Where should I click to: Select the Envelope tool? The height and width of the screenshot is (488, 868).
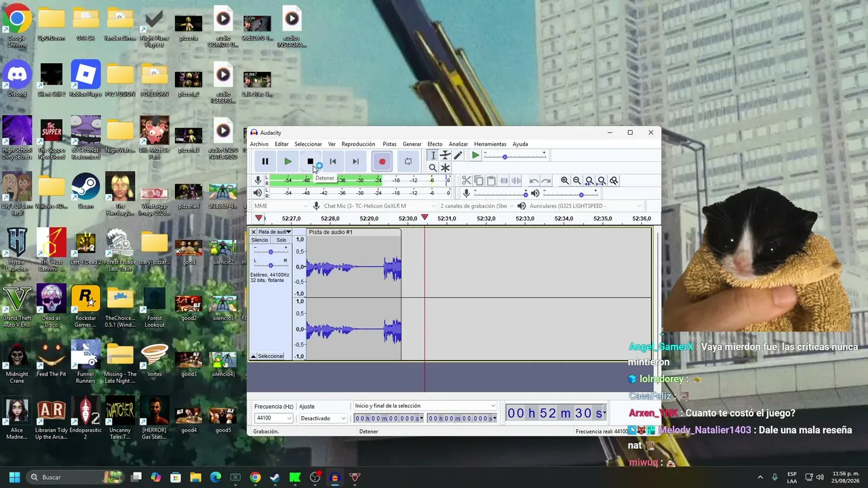445,156
